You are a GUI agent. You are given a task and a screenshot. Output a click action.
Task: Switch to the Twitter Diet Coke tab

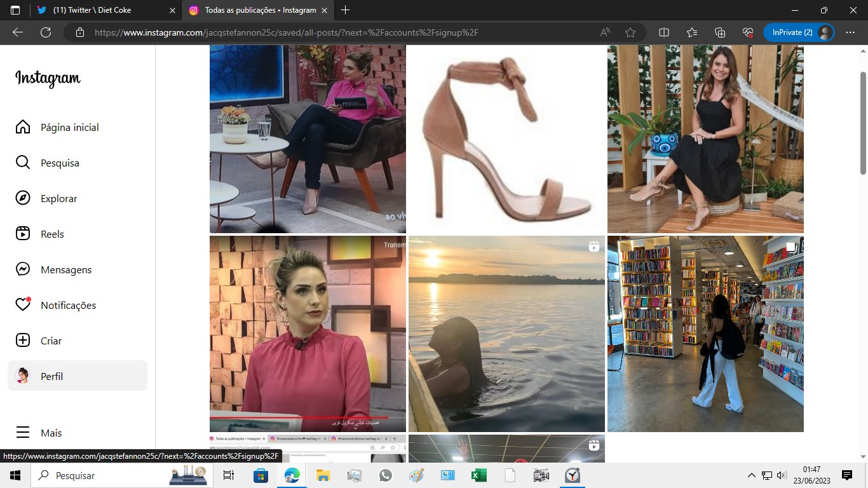(x=105, y=10)
